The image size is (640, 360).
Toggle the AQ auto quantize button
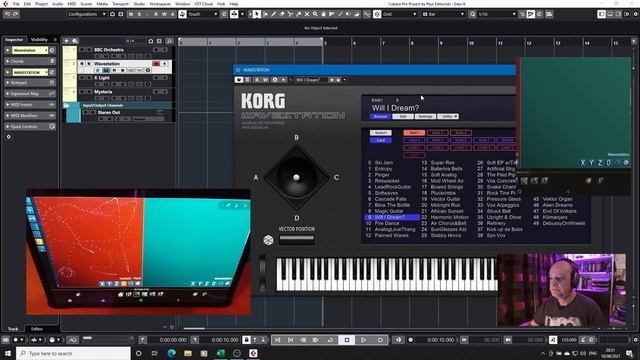(x=72, y=340)
